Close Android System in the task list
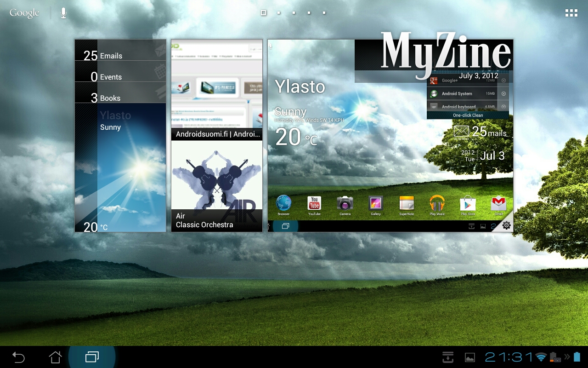This screenshot has height=368, width=588. coord(503,94)
